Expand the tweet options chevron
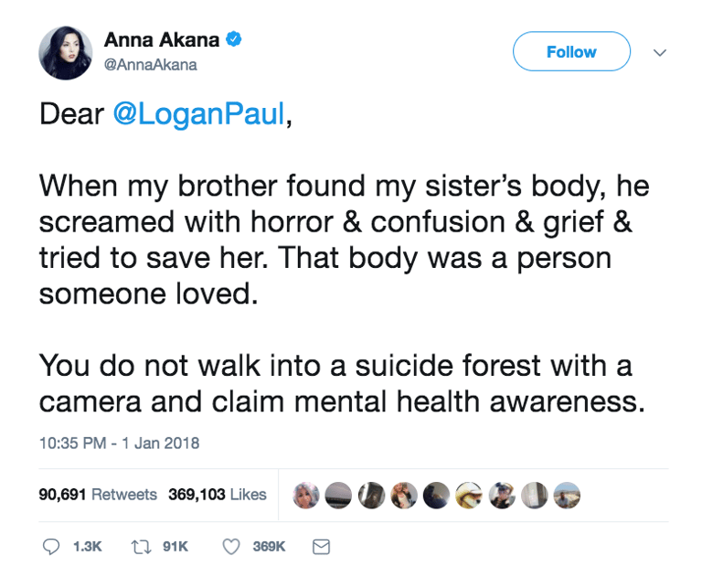702x588 pixels. (660, 52)
